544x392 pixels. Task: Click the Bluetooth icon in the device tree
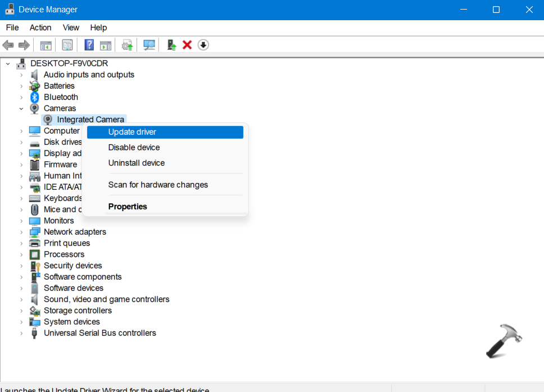[x=35, y=97]
